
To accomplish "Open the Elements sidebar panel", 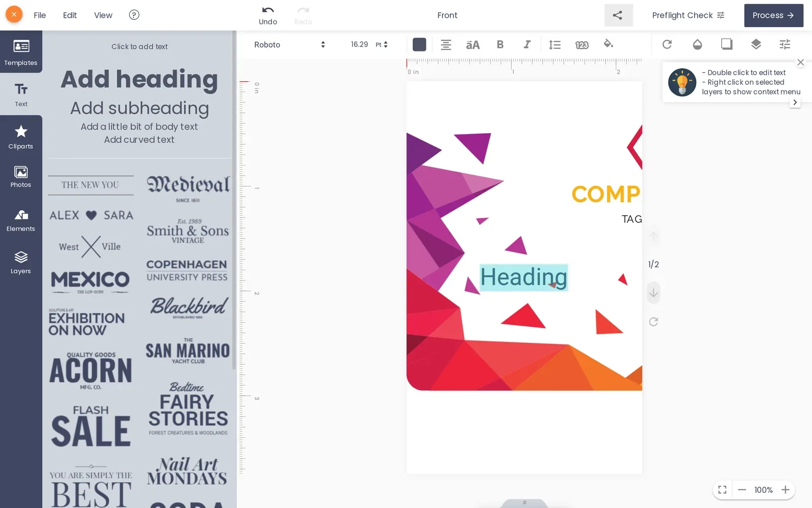I will click(21, 220).
